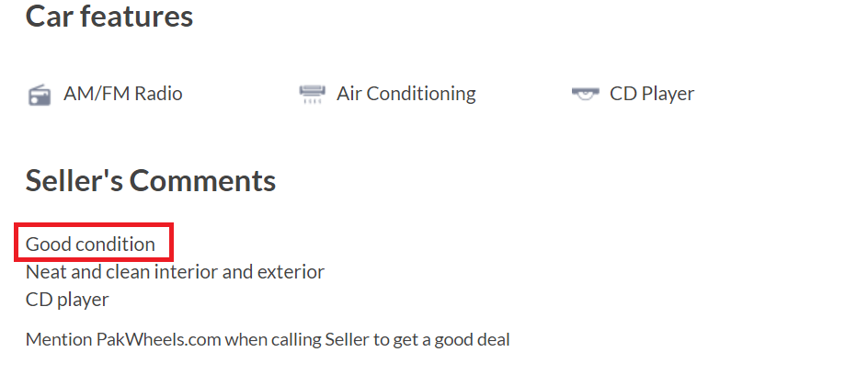Click the word Mention in the note
This screenshot has height=375, width=868.
(59, 339)
